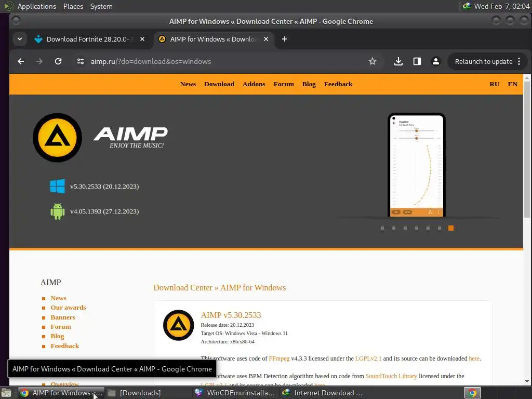This screenshot has width=532, height=399.
Task: Click the Windows logo icon
Action: click(x=57, y=187)
